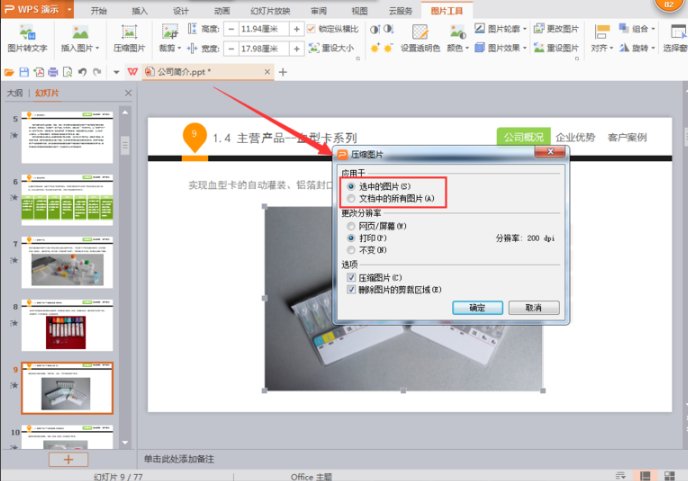The height and width of the screenshot is (481, 688).
Task: Click the undo arrow icon
Action: pyautogui.click(x=82, y=72)
